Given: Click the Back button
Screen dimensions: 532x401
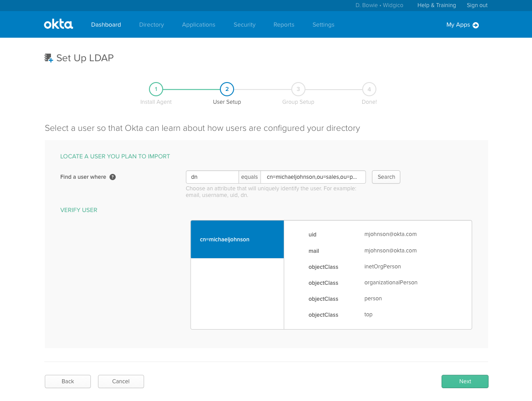Looking at the screenshot, I should coord(67,381).
